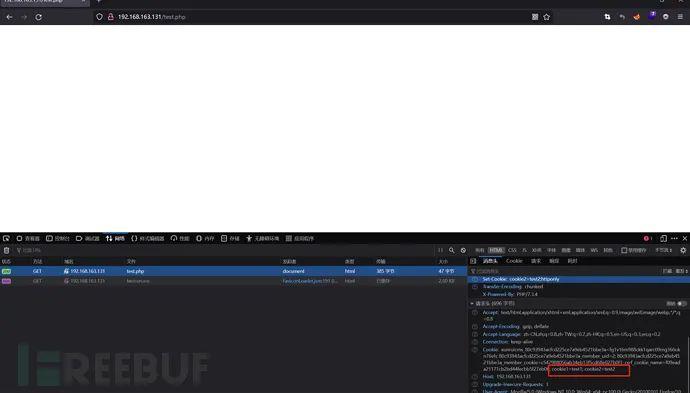Open the Memory (内存) tab
Viewport: 690px width, 393px height.
click(x=205, y=238)
